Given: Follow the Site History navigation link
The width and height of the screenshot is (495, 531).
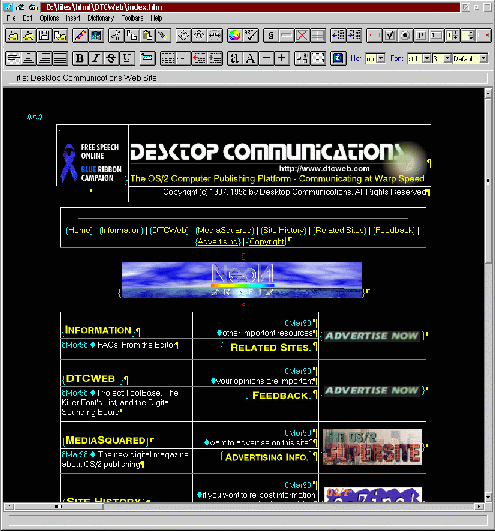Looking at the screenshot, I should 283,230.
